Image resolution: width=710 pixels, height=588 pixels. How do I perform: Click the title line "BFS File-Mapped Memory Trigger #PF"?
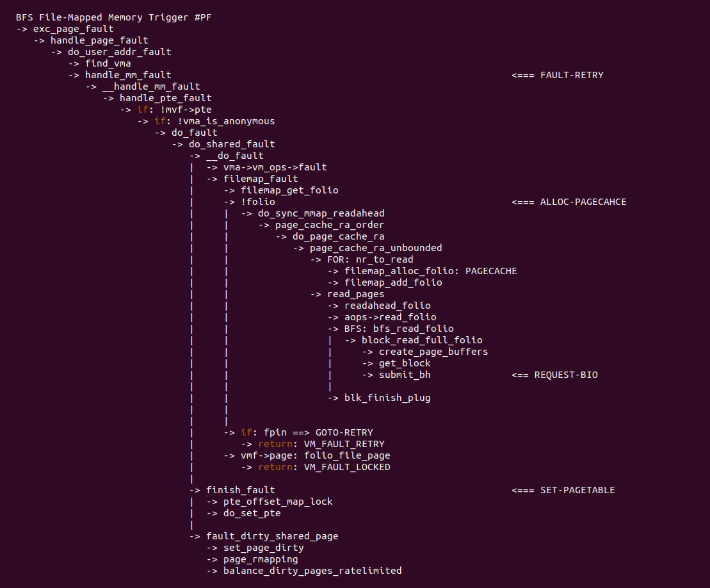tap(113, 17)
